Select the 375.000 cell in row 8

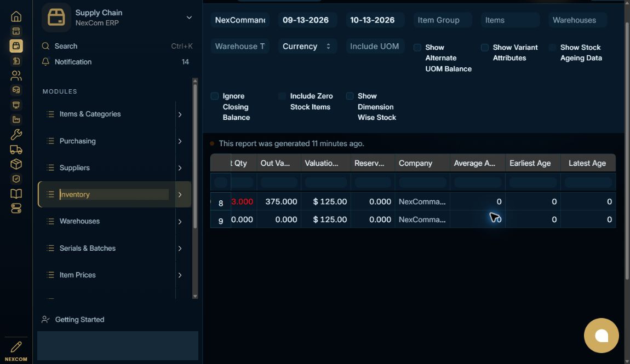click(279, 201)
